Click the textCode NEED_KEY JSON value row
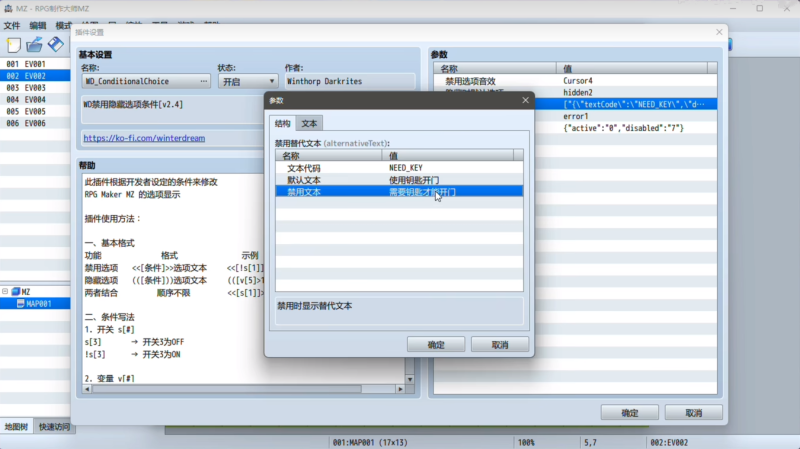The height and width of the screenshot is (449, 800). (x=626, y=104)
